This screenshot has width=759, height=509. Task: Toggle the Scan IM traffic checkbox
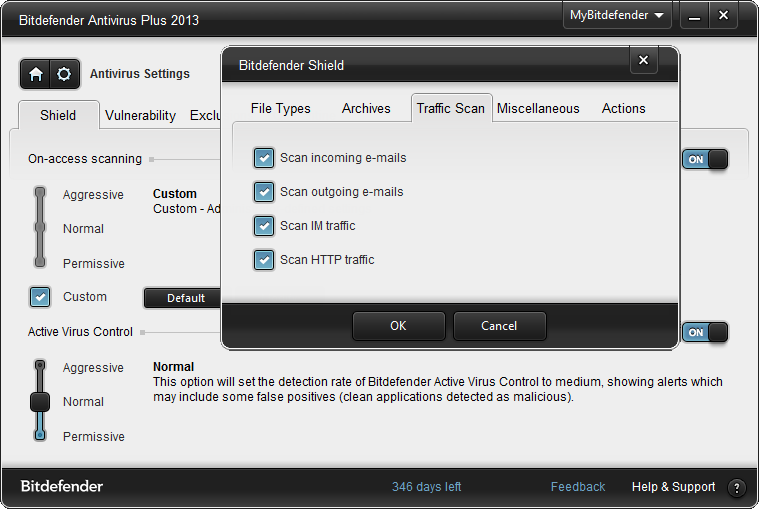point(264,225)
